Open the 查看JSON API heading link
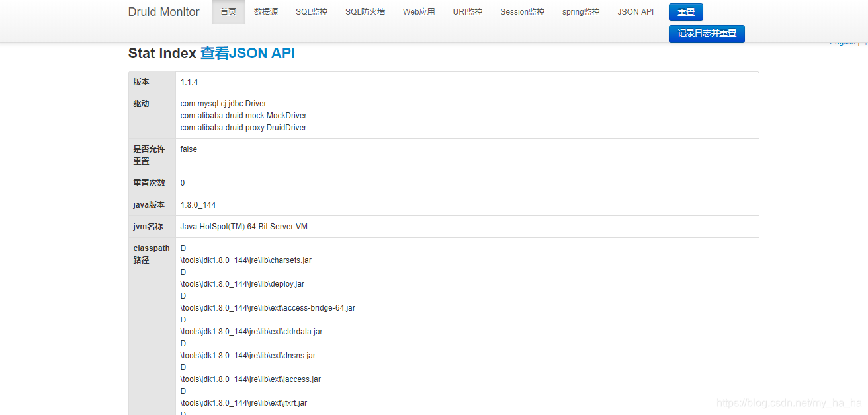 coord(247,54)
